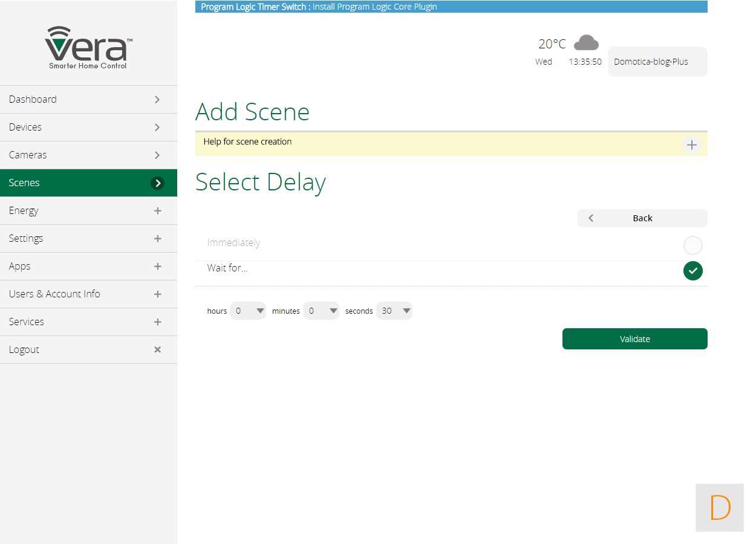Go Back to the previous step

click(x=642, y=218)
